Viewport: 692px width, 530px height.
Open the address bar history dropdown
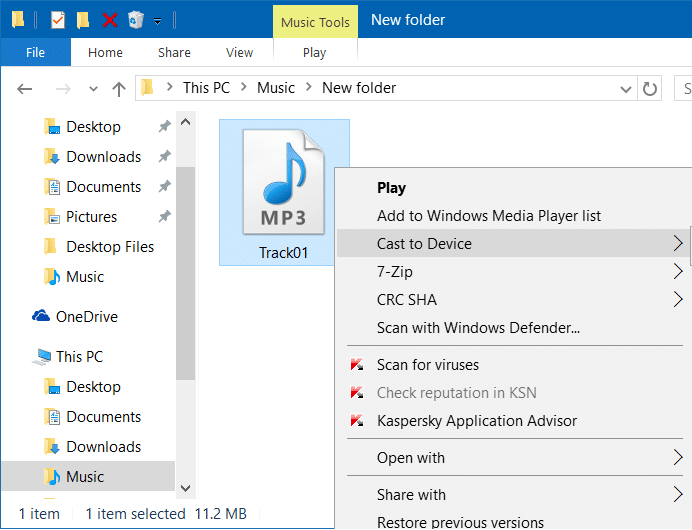[625, 89]
